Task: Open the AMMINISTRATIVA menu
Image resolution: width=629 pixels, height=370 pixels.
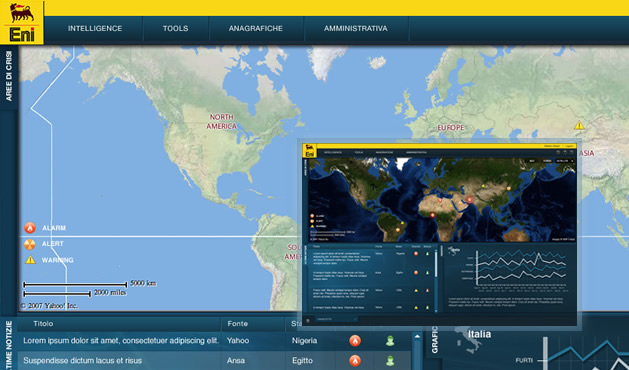Action: 355,28
